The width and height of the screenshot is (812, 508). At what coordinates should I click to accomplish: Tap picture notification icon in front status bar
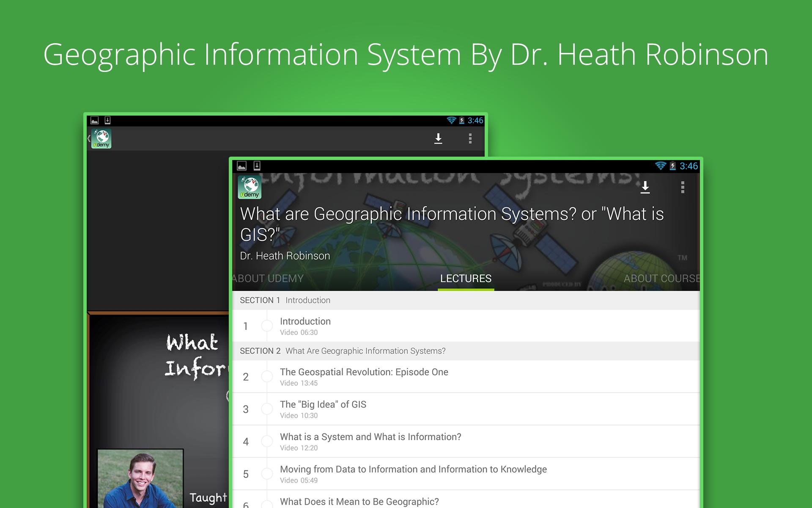point(241,166)
